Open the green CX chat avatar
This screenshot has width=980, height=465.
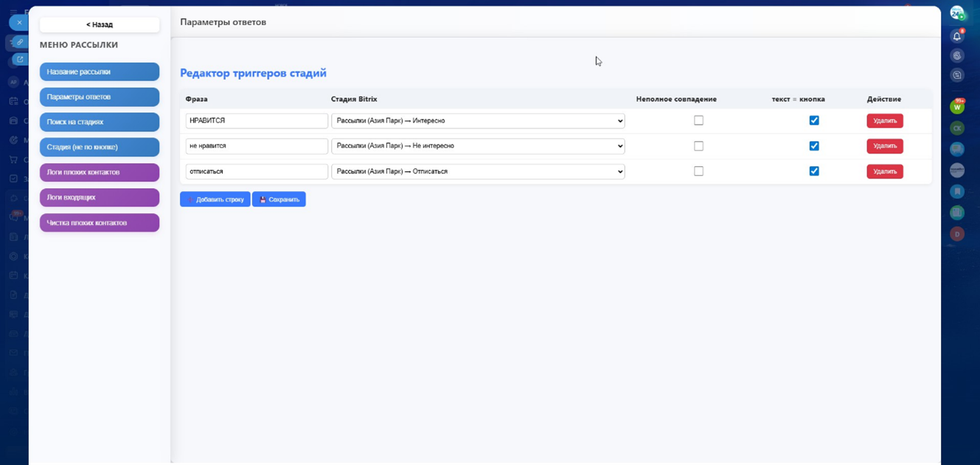[x=957, y=128]
